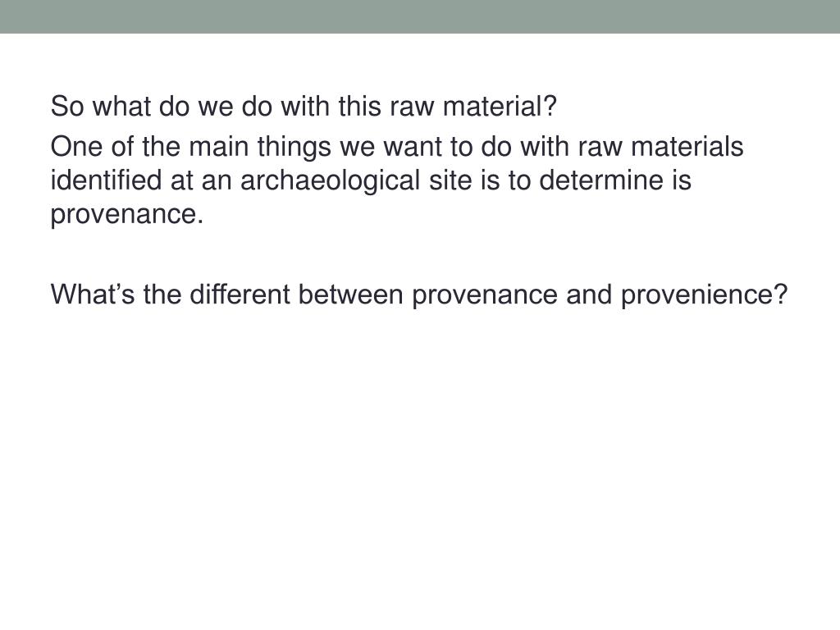Image resolution: width=840 pixels, height=630 pixels.
Task: Click the word "site" in the paragraph
Action: (x=450, y=180)
